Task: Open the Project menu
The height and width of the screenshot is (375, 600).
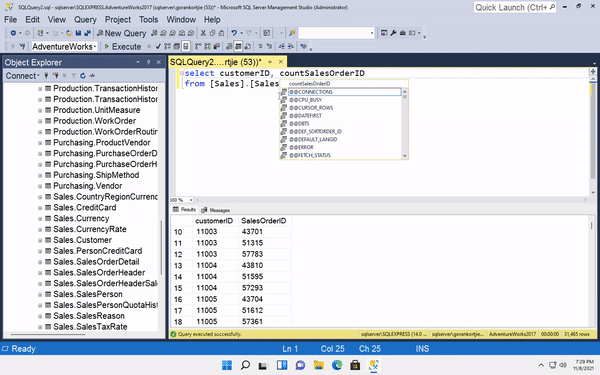Action: tap(118, 20)
